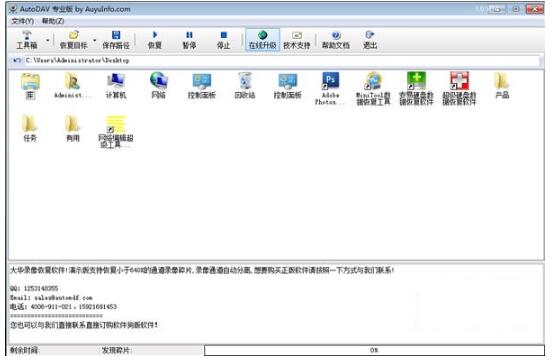Click the path address field
This screenshot has height=362, width=557.
coord(282,60)
